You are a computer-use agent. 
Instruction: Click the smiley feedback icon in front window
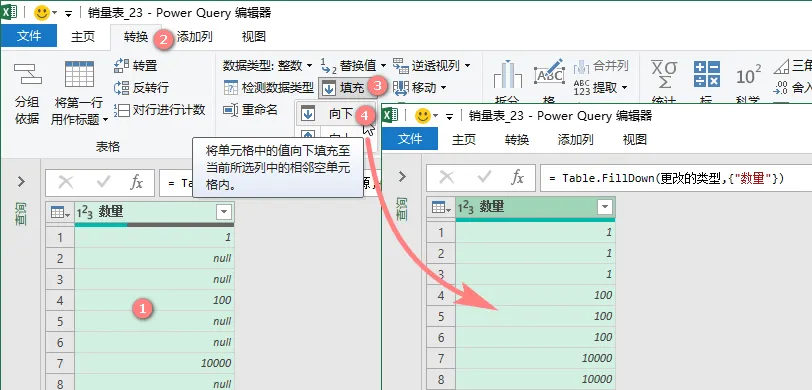(423, 115)
